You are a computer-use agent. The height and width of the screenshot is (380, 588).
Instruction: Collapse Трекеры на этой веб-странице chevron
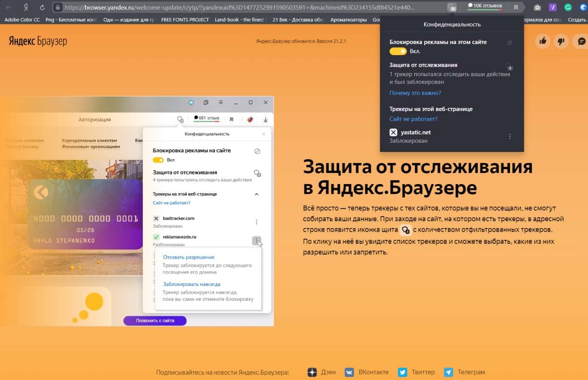point(257,194)
